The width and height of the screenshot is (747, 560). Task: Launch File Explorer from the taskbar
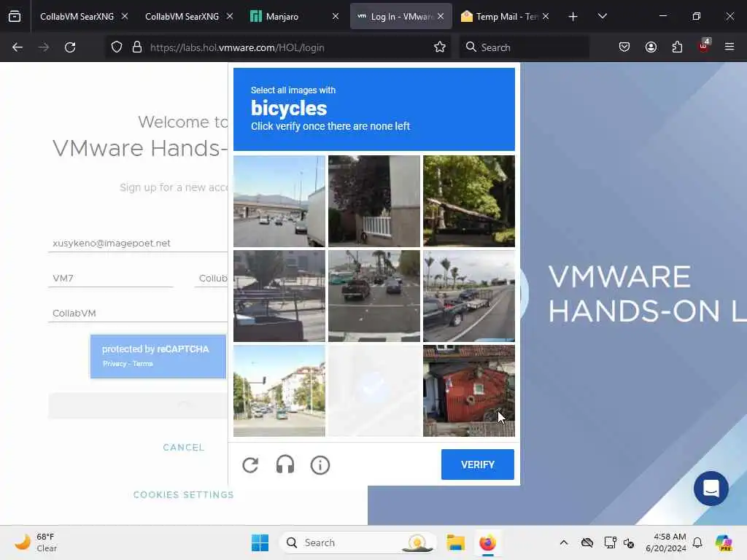point(455,542)
